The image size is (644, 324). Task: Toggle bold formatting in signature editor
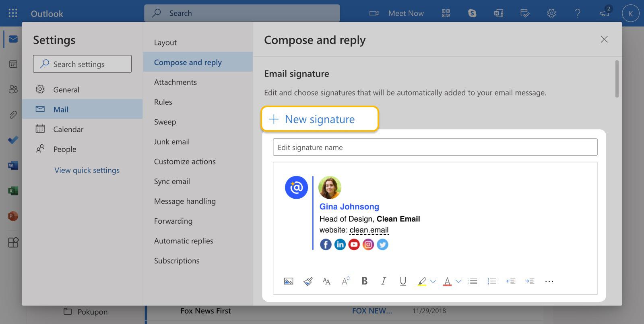(x=364, y=281)
